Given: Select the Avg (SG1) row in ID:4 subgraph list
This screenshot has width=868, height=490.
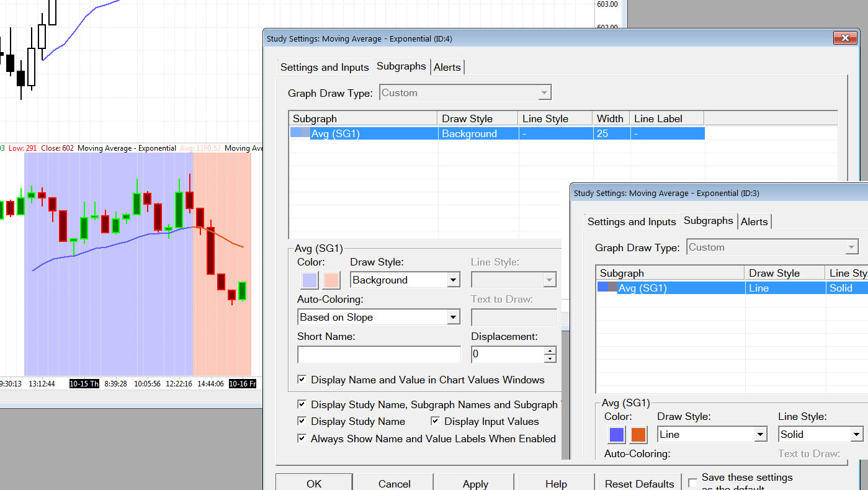Looking at the screenshot, I should [x=497, y=133].
